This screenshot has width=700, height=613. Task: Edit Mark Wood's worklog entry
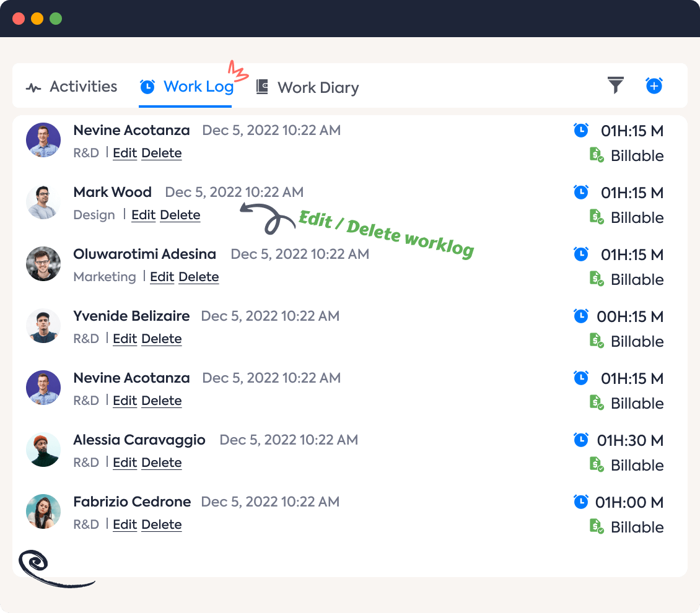[x=143, y=215]
